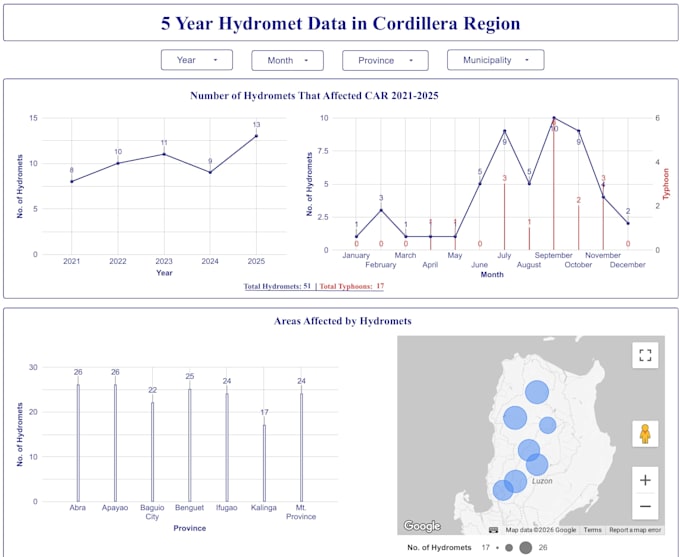Click Report a map error link
680x557 pixels.
(x=635, y=530)
